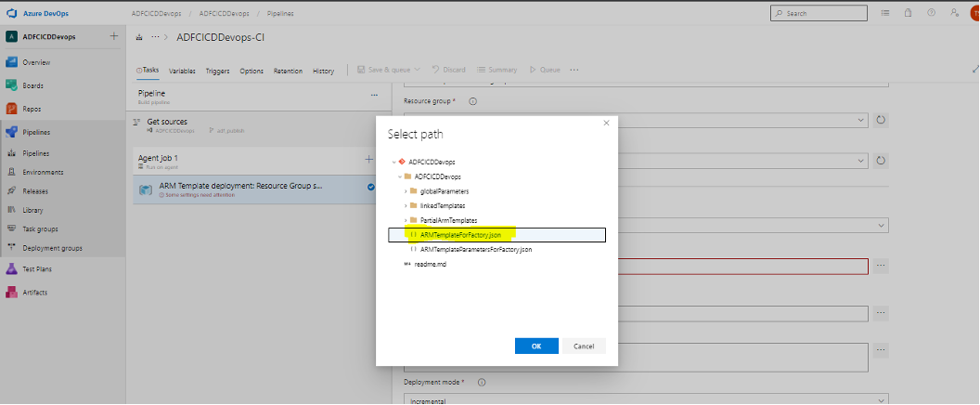This screenshot has width=980, height=405.
Task: Click the Queue toolbar button
Action: 545,70
